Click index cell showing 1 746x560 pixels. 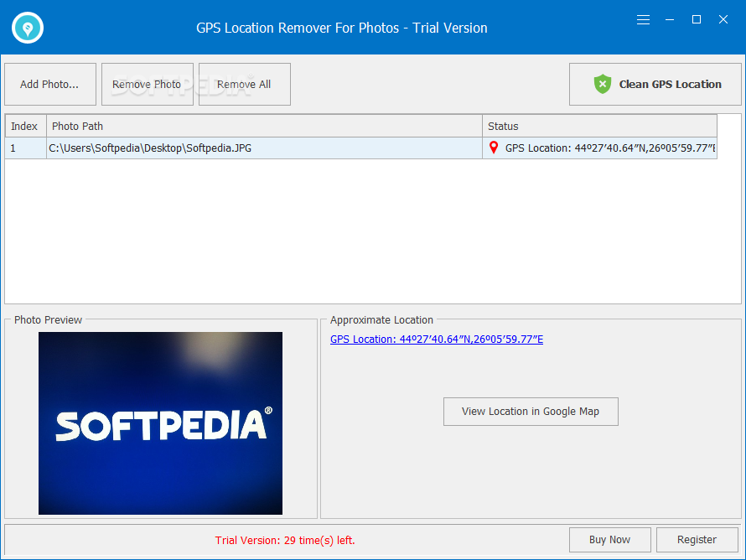tap(26, 148)
